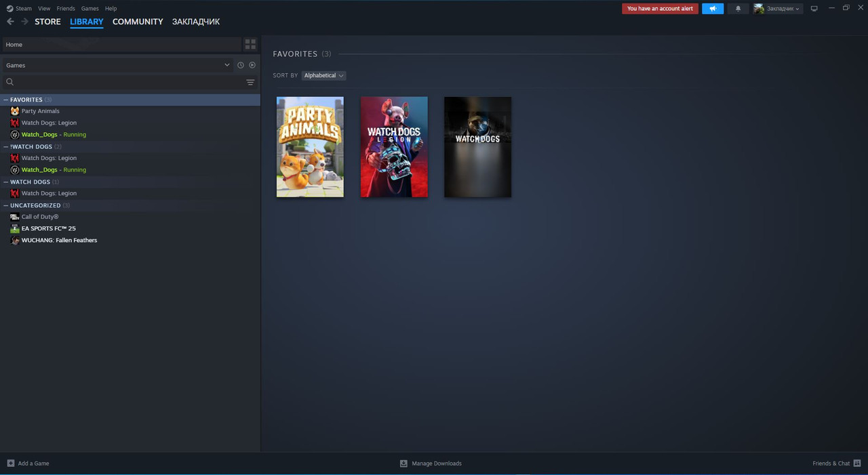Image resolution: width=868 pixels, height=475 pixels.
Task: Open the Party Animals cover art
Action: pos(310,147)
